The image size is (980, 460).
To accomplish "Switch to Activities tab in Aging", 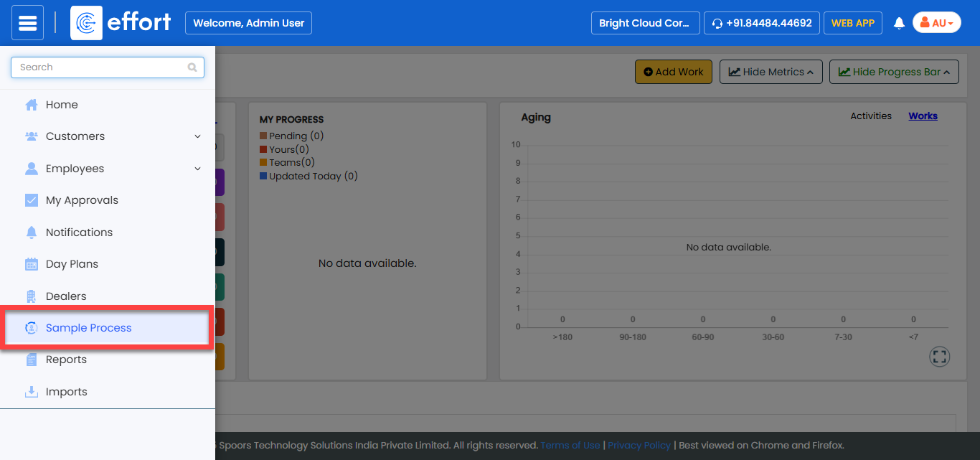I will (871, 116).
